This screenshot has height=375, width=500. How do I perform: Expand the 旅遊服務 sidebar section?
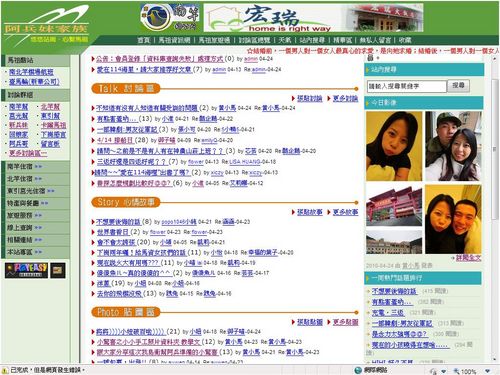click(x=36, y=215)
